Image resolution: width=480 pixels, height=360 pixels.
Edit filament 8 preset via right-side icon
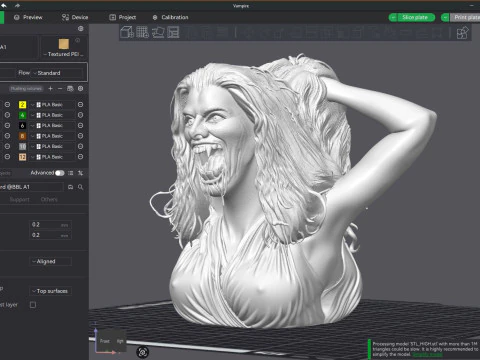pyautogui.click(x=80, y=136)
